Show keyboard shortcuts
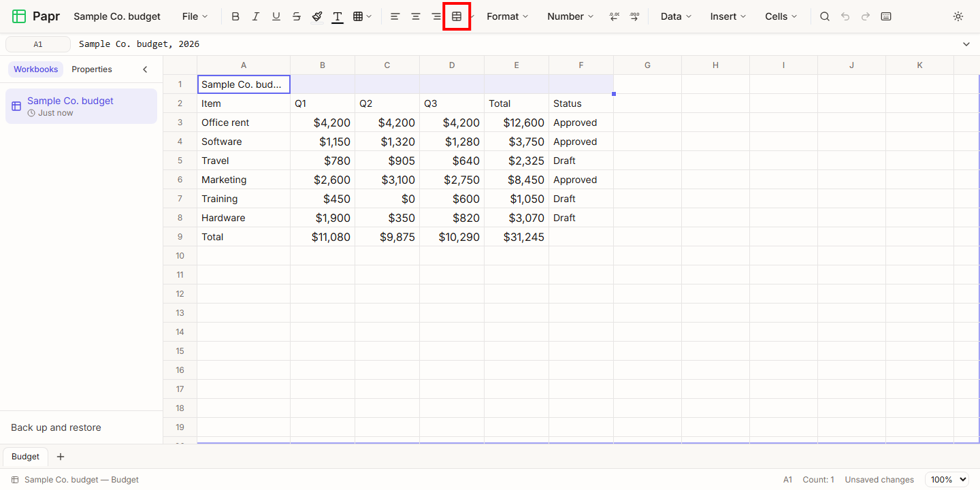 point(886,16)
